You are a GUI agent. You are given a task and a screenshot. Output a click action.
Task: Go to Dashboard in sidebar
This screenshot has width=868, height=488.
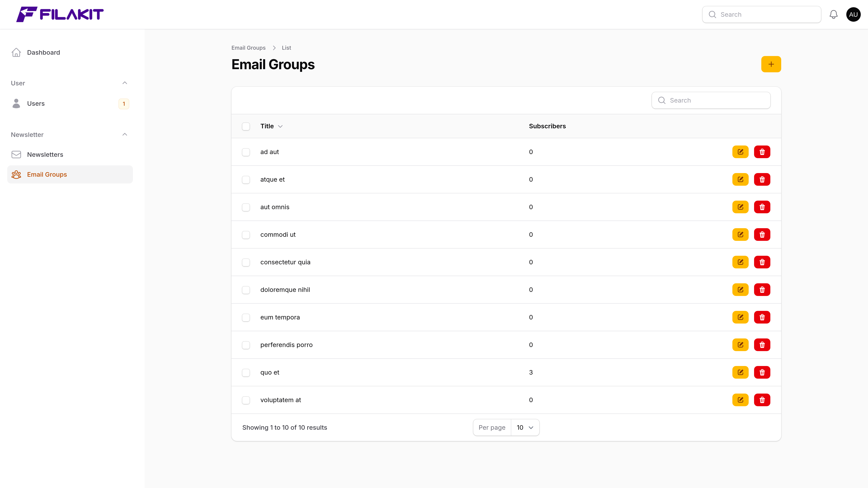[70, 53]
